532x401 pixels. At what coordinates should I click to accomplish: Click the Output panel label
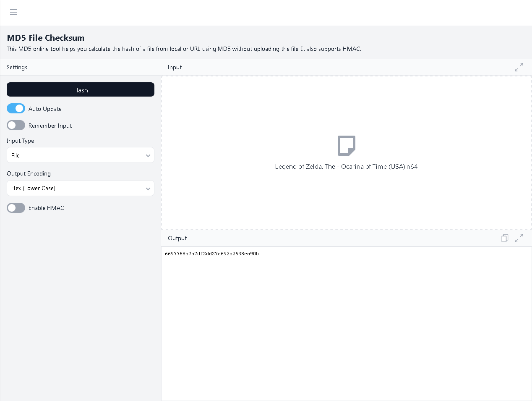pos(177,238)
